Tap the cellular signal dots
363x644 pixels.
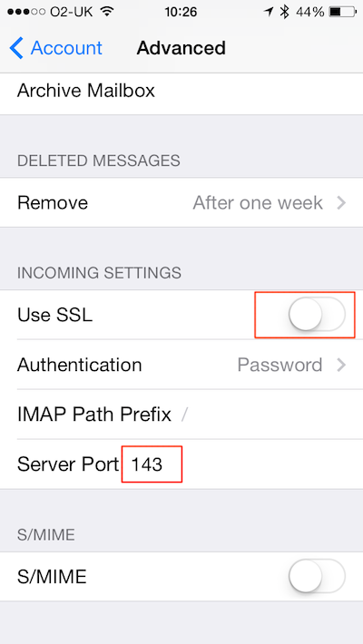point(26,12)
